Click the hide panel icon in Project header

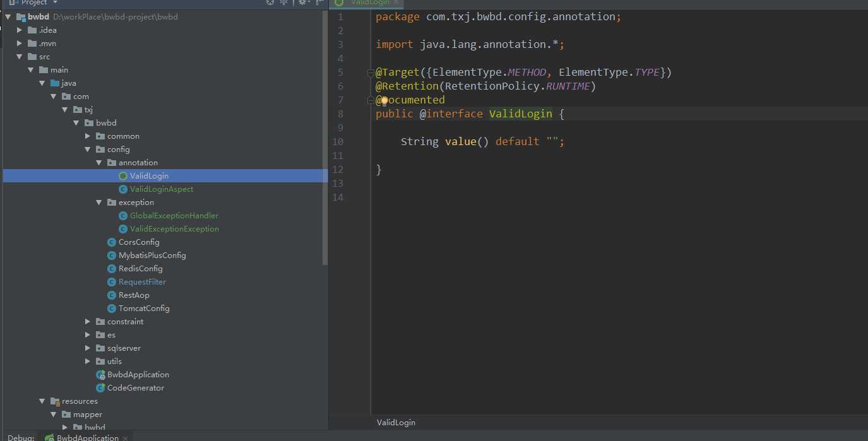[x=320, y=3]
